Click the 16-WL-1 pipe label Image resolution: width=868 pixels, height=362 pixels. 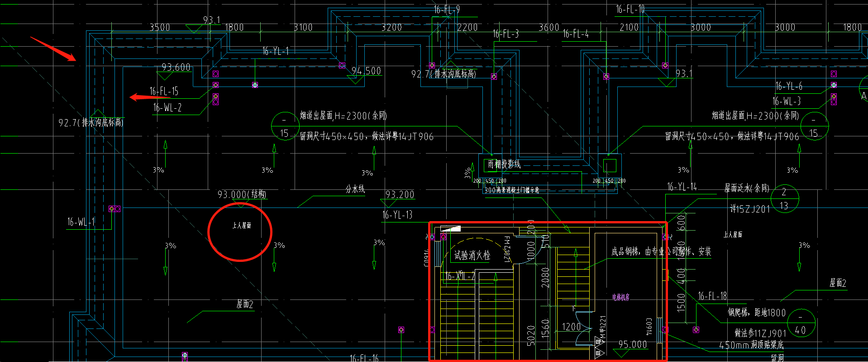tap(81, 222)
